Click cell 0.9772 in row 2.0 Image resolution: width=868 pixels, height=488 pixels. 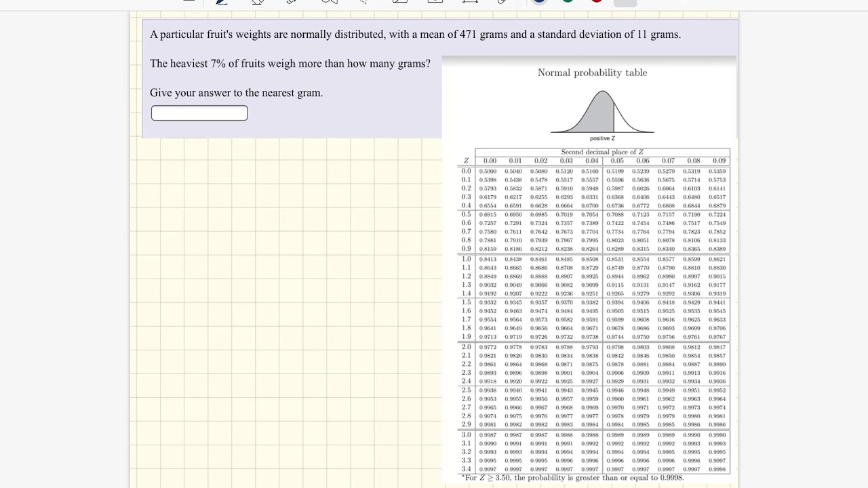click(x=488, y=347)
